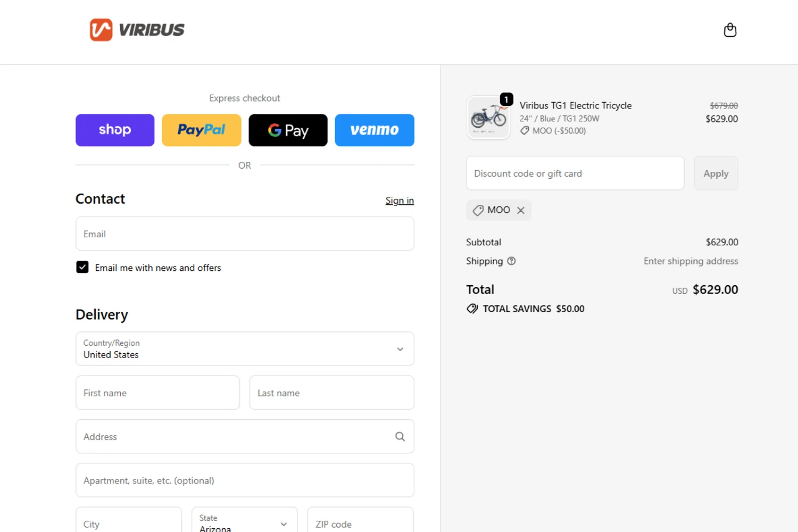The image size is (798, 532).
Task: Pay with Shop Pay express button
Action: [115, 130]
